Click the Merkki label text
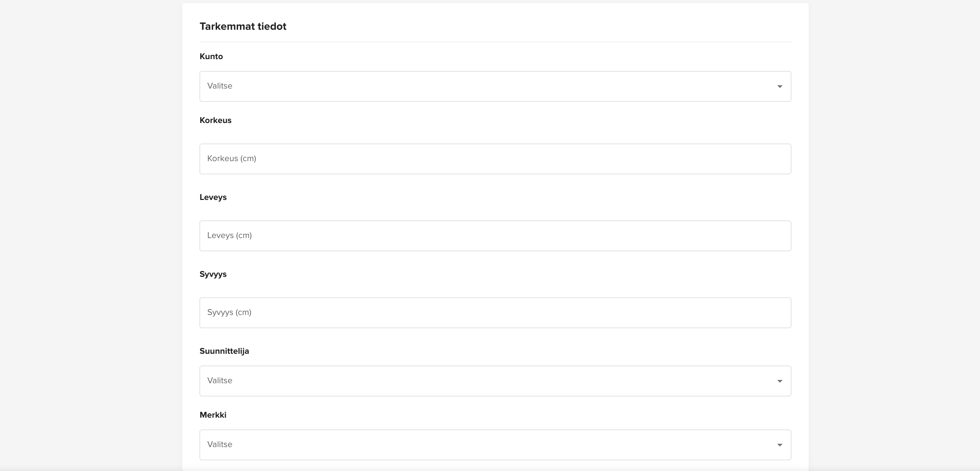 pyautogui.click(x=213, y=415)
